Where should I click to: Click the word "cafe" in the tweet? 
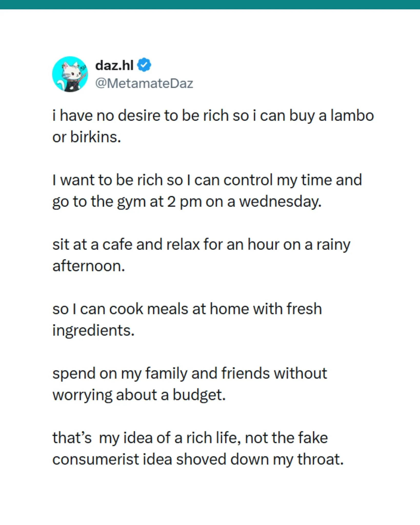pos(117,244)
